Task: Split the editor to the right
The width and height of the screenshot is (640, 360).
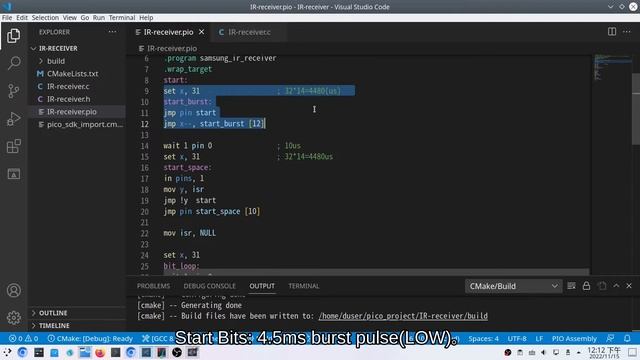Action: coord(611,31)
